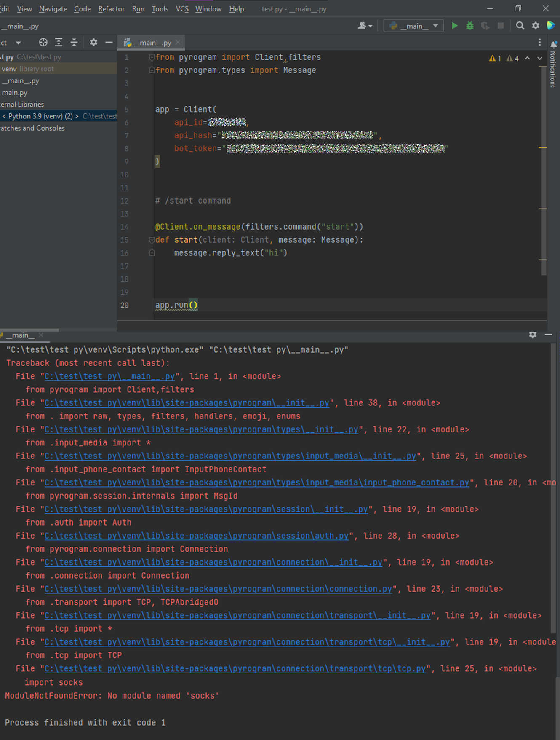Click the Select Opened File crosshair icon

pos(43,42)
